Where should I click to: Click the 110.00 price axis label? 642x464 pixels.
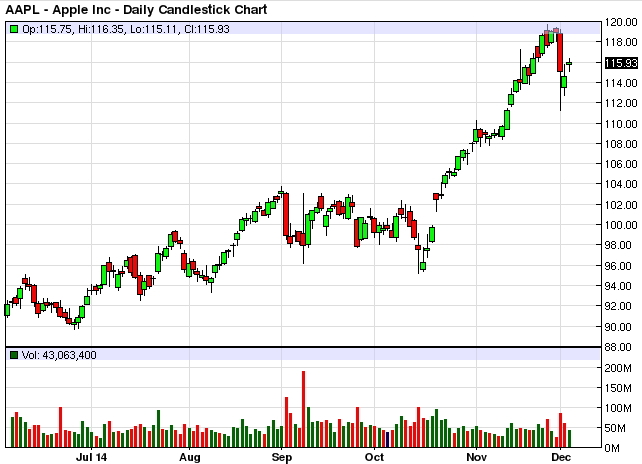(621, 124)
